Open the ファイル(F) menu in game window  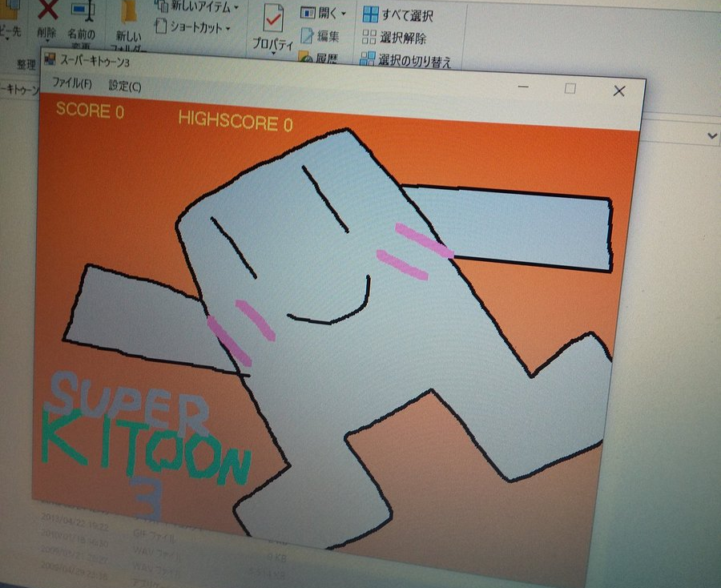click(x=72, y=83)
